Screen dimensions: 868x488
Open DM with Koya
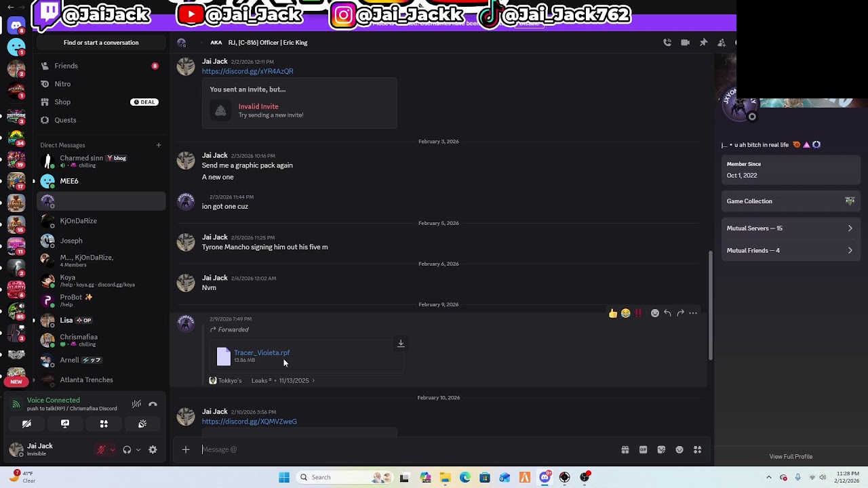point(101,281)
